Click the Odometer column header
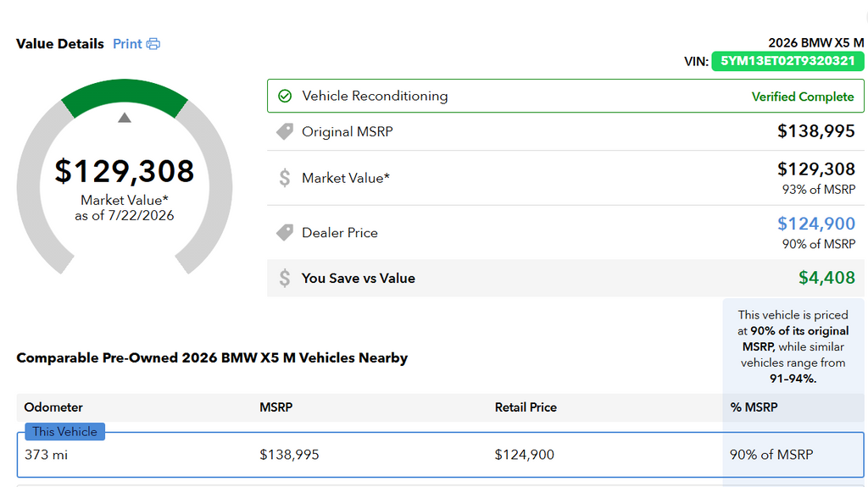The image size is (868, 487). [x=53, y=407]
